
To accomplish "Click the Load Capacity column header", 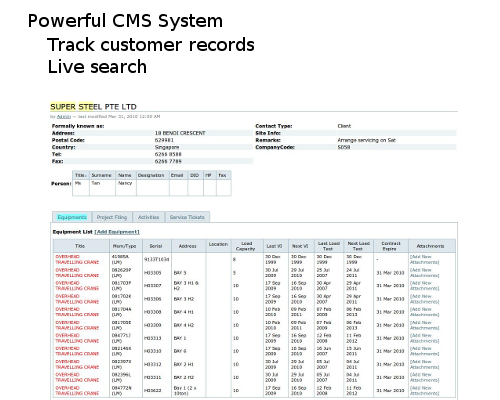I will [246, 246].
